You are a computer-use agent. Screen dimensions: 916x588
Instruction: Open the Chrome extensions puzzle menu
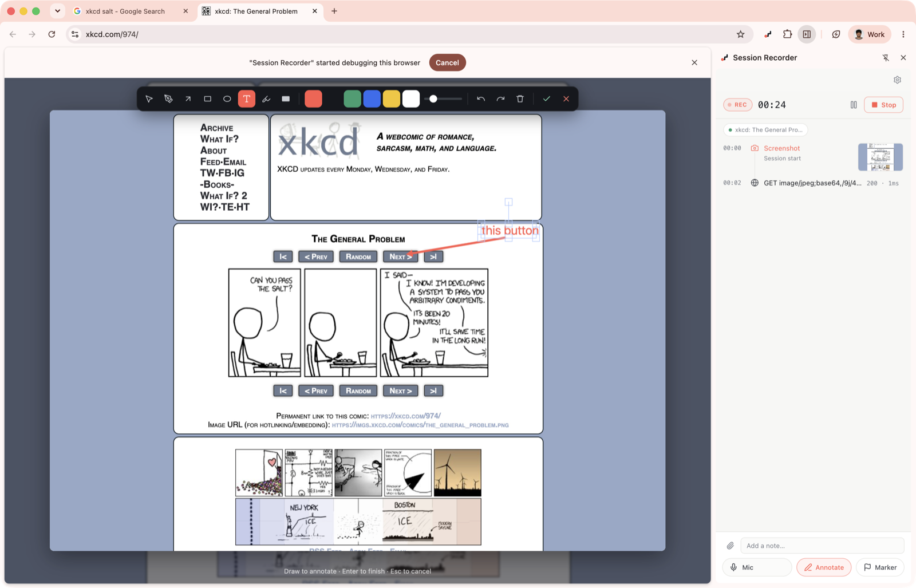(x=787, y=34)
